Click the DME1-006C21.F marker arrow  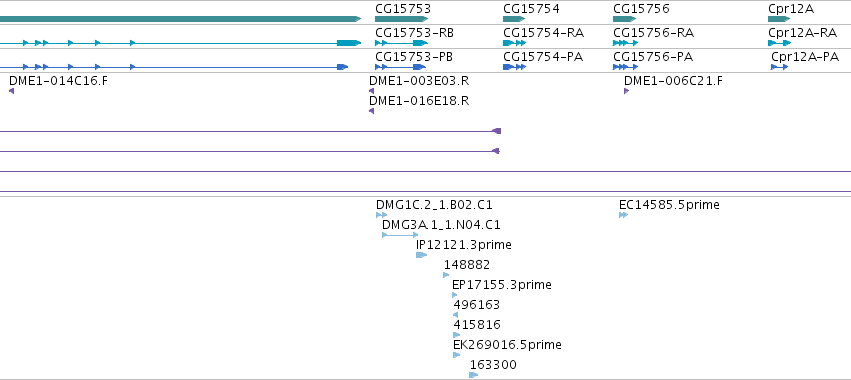[x=626, y=91]
